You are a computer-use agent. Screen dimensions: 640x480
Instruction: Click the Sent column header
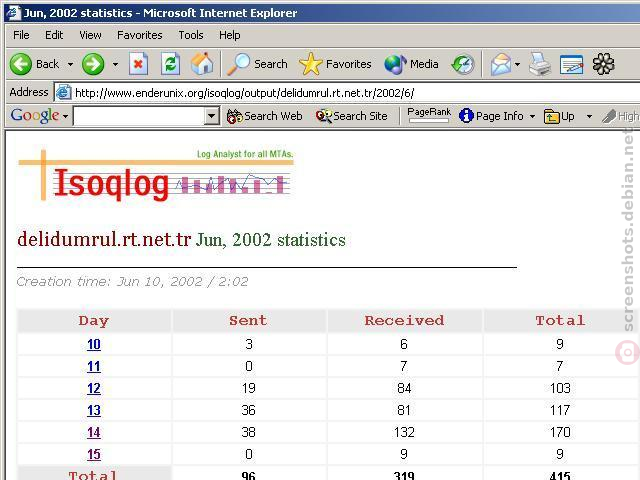click(x=249, y=321)
